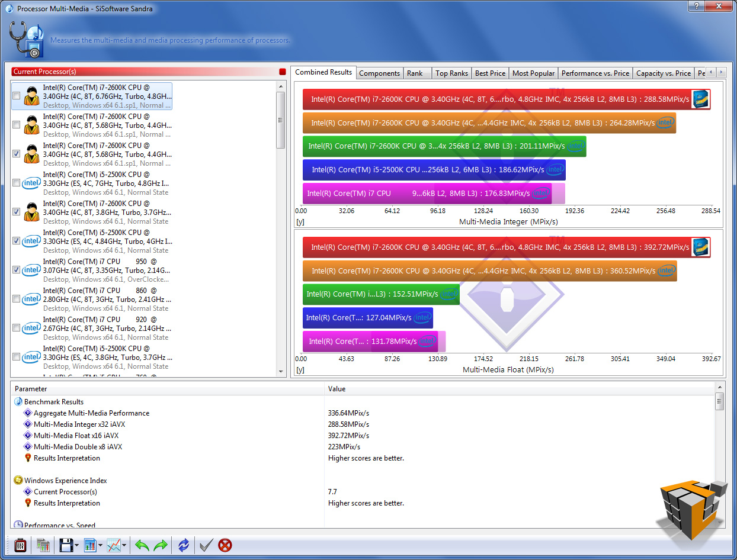The height and width of the screenshot is (560, 737).
Task: Click the Windows Experience Index tree icon
Action: click(18, 480)
